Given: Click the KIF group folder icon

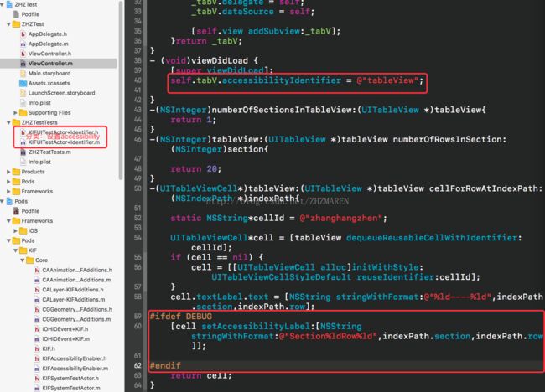Looking at the screenshot, I should point(23,250).
